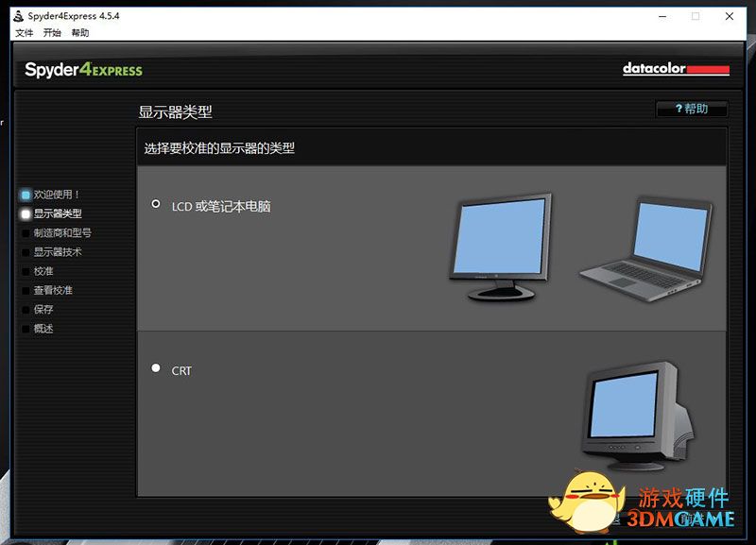The height and width of the screenshot is (545, 756).
Task: Click the 选择要校准的显示器的类型 instruction text
Action: [x=219, y=148]
